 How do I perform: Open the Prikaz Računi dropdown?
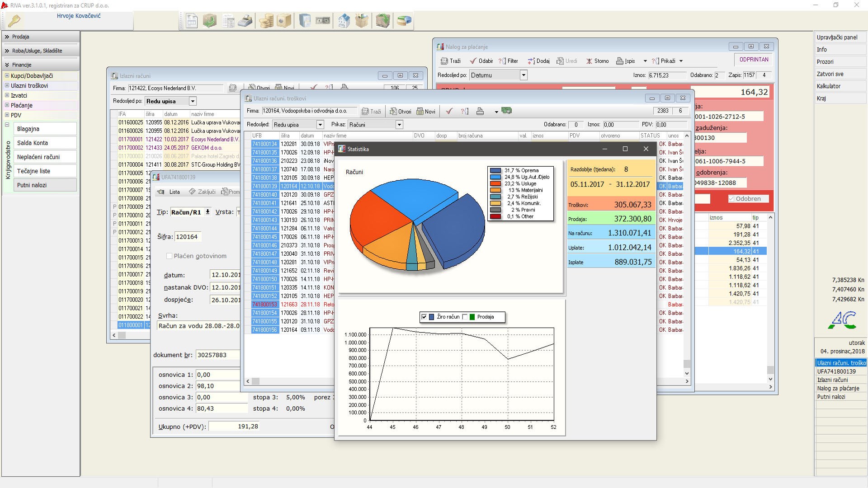(x=399, y=125)
